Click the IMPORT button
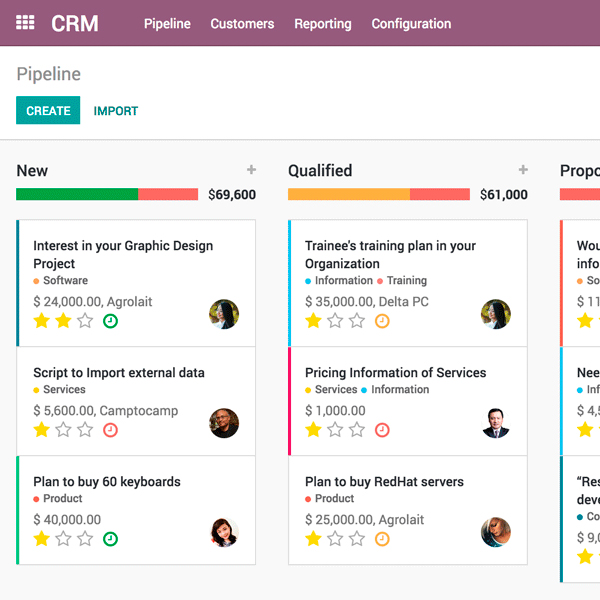600x600 pixels. coord(116,111)
